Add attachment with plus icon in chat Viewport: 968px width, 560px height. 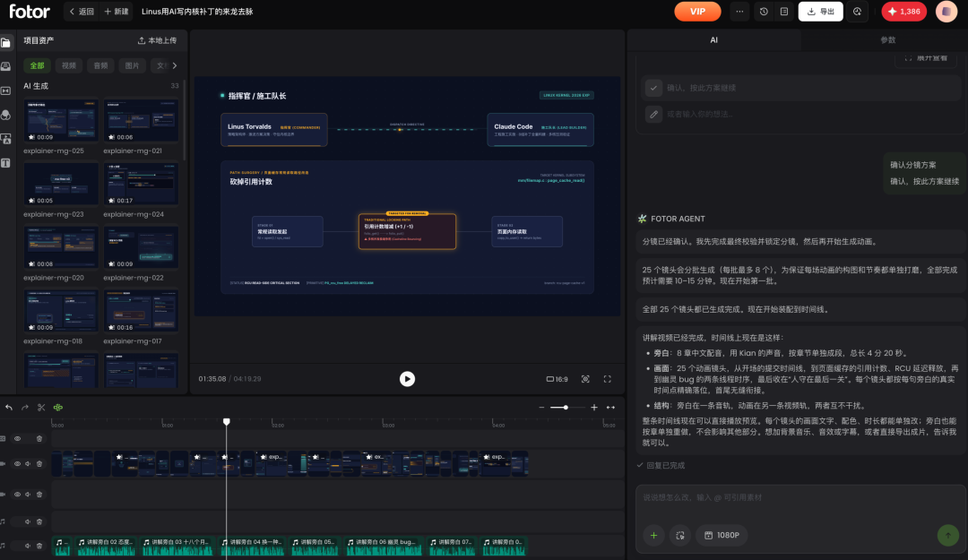pyautogui.click(x=653, y=535)
